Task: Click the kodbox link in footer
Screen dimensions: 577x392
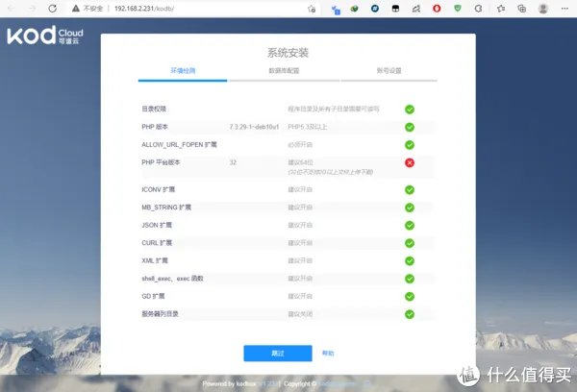Action: pyautogui.click(x=246, y=383)
